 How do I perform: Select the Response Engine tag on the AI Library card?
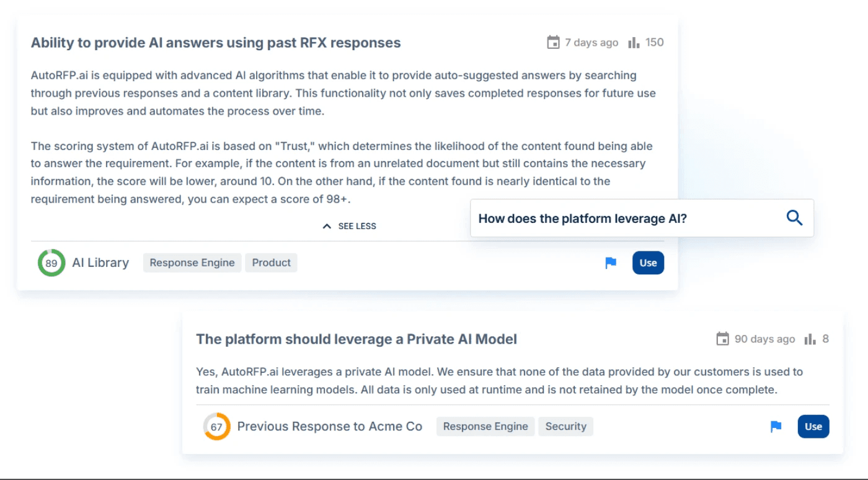(192, 263)
